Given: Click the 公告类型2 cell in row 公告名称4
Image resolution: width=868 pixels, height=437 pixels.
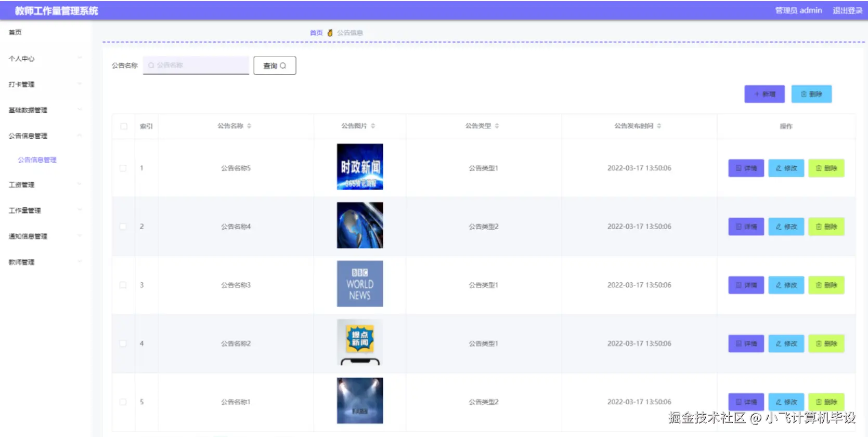Looking at the screenshot, I should (x=484, y=227).
